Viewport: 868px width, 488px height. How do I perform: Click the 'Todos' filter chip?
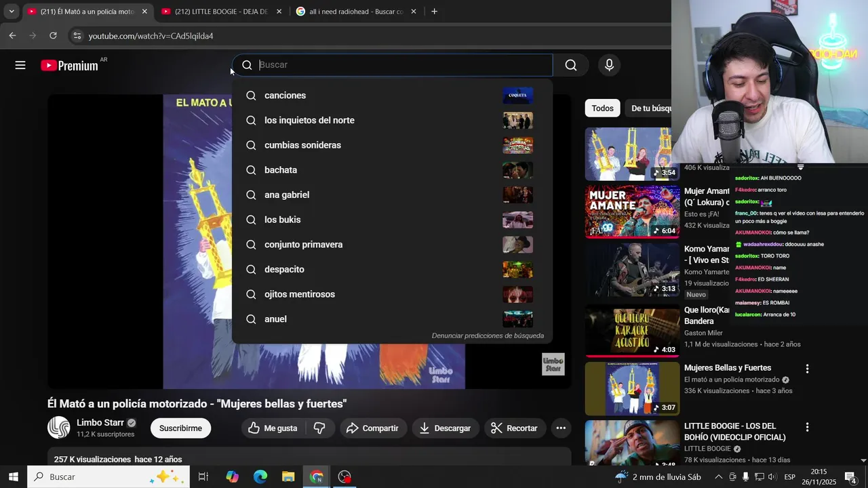pos(602,108)
